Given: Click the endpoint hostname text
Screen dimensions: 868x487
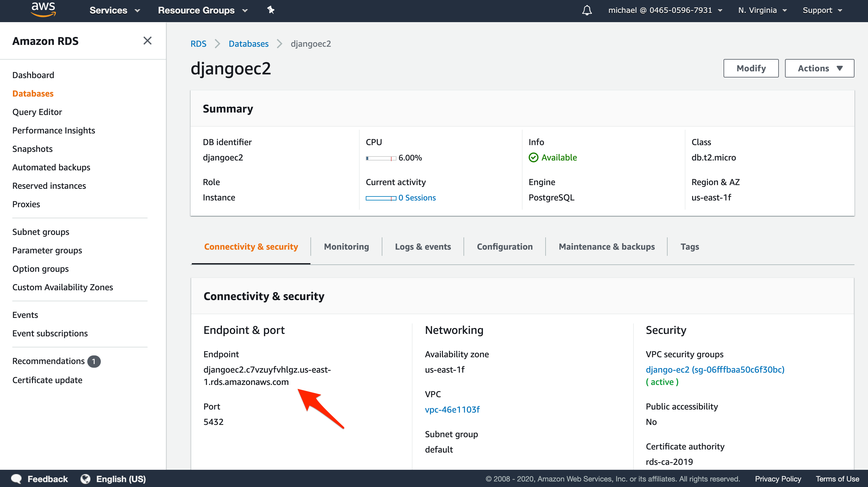Looking at the screenshot, I should pos(267,376).
